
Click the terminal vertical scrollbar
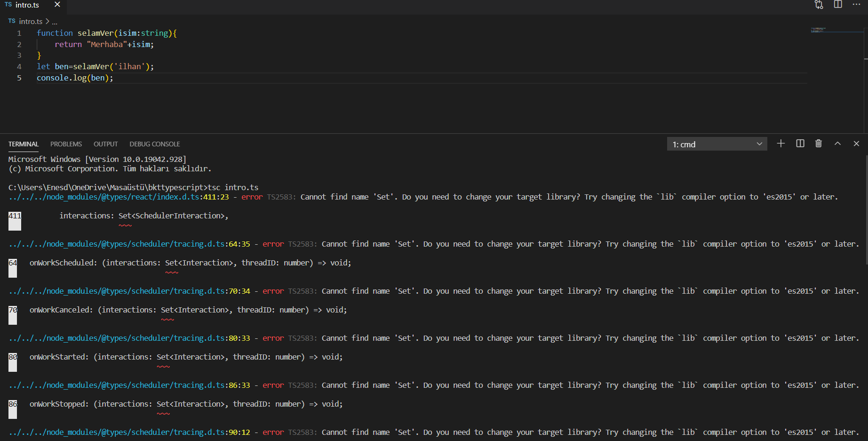(866, 209)
